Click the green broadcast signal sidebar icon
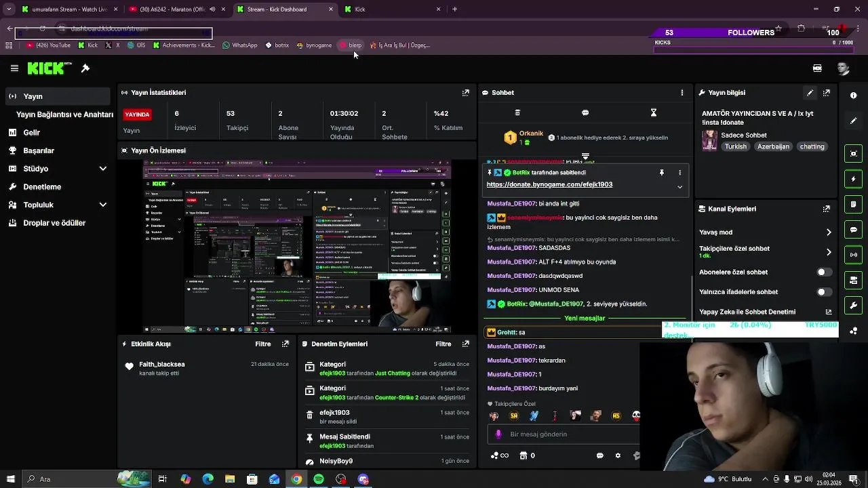This screenshot has height=488, width=868. click(854, 255)
